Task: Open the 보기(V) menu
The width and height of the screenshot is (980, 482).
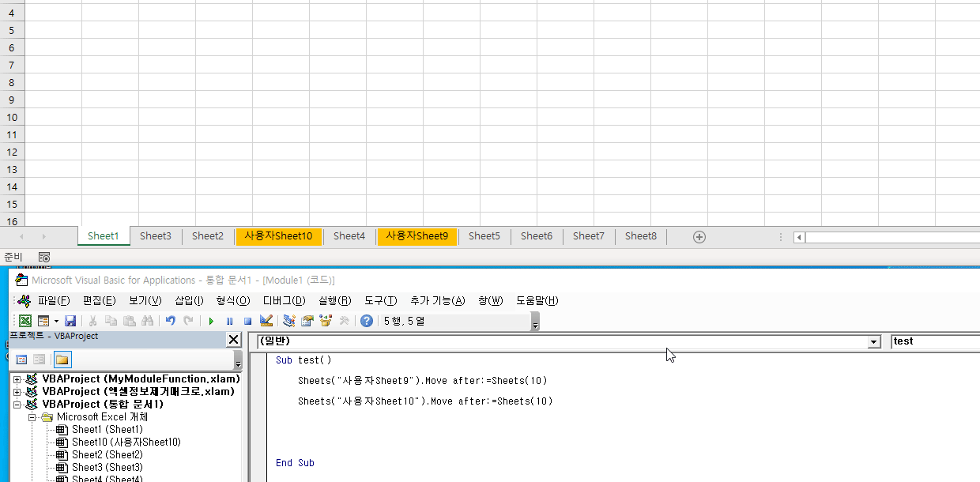Action: 145,300
